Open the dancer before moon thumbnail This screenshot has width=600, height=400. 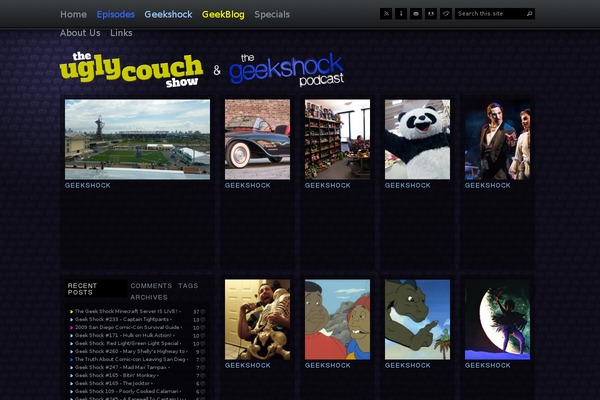[497, 320]
